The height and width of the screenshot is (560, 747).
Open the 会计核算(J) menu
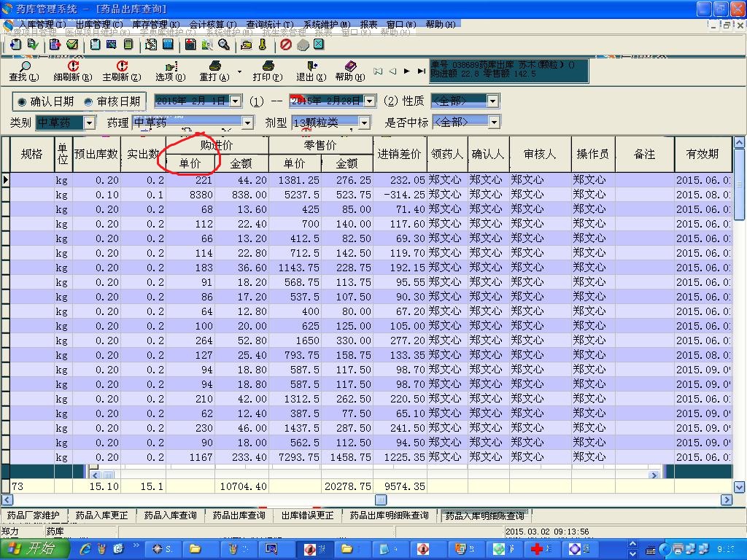213,24
